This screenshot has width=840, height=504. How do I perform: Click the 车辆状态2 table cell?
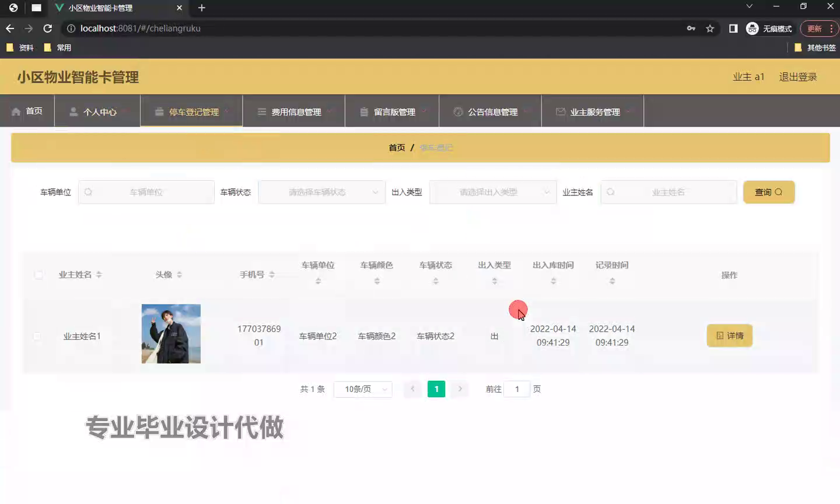436,336
